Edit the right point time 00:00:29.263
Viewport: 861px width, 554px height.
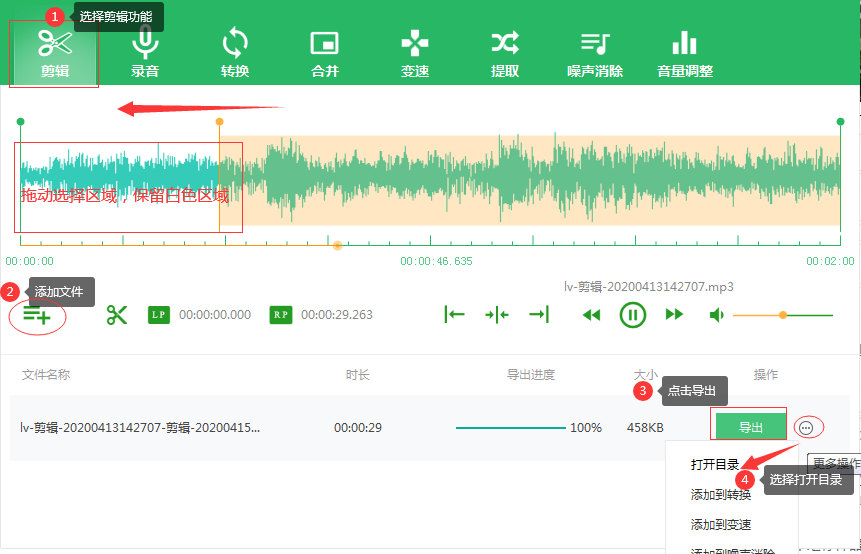click(x=337, y=315)
